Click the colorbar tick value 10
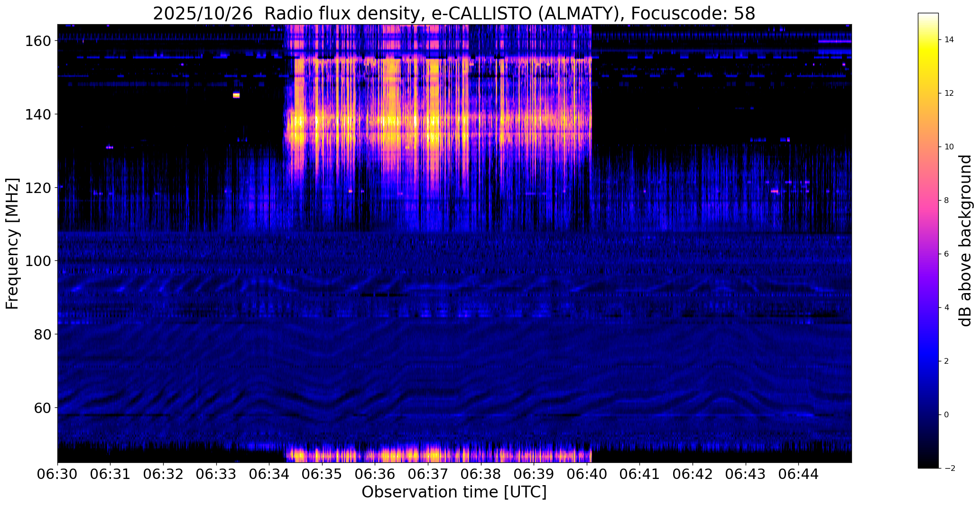Image resolution: width=980 pixels, height=506 pixels. [x=949, y=147]
